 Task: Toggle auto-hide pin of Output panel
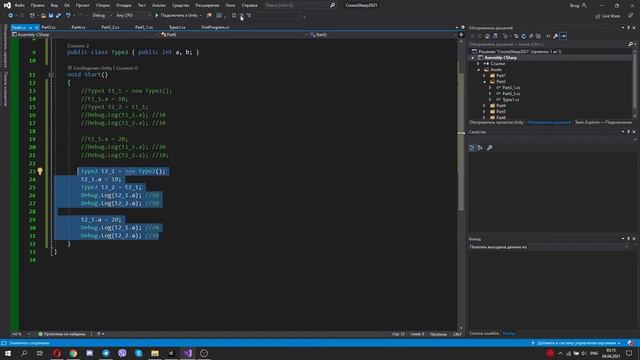click(629, 238)
